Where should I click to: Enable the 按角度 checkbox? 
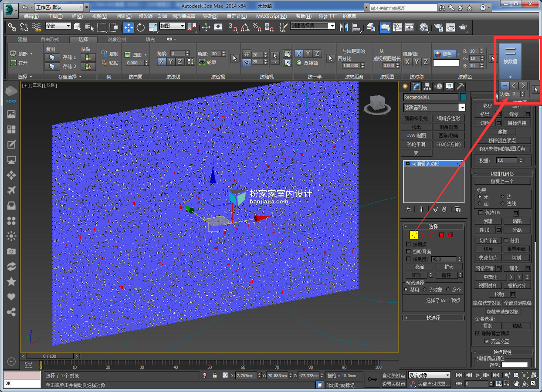tap(408, 259)
